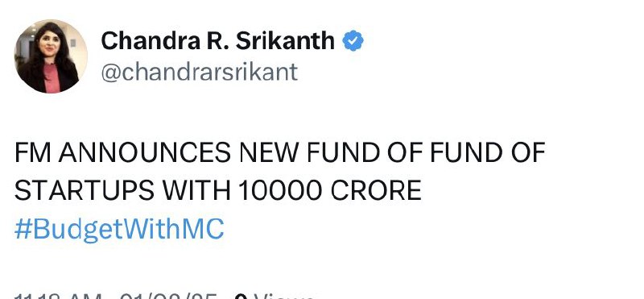The height and width of the screenshot is (299, 644).
Task: Visit the @chandrarsrikant handle
Action: pos(199,72)
